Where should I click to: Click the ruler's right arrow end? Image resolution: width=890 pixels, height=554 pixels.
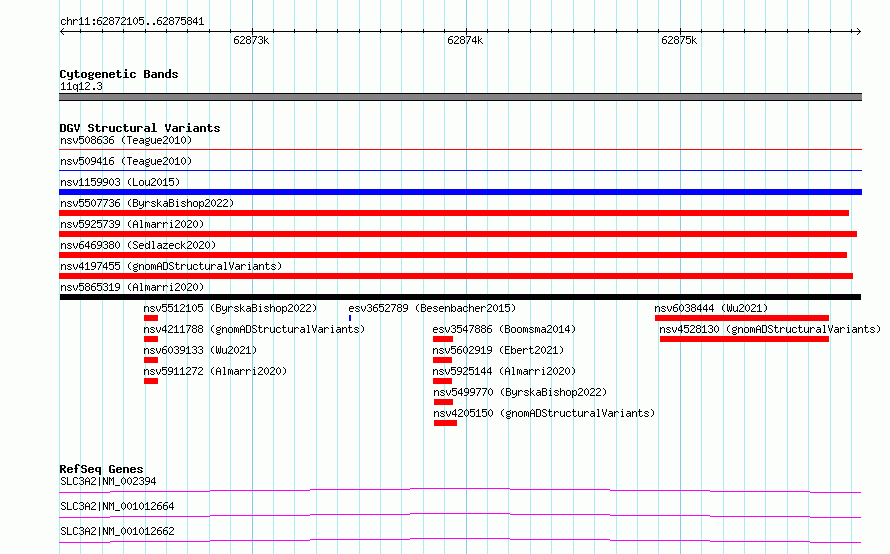tap(858, 31)
